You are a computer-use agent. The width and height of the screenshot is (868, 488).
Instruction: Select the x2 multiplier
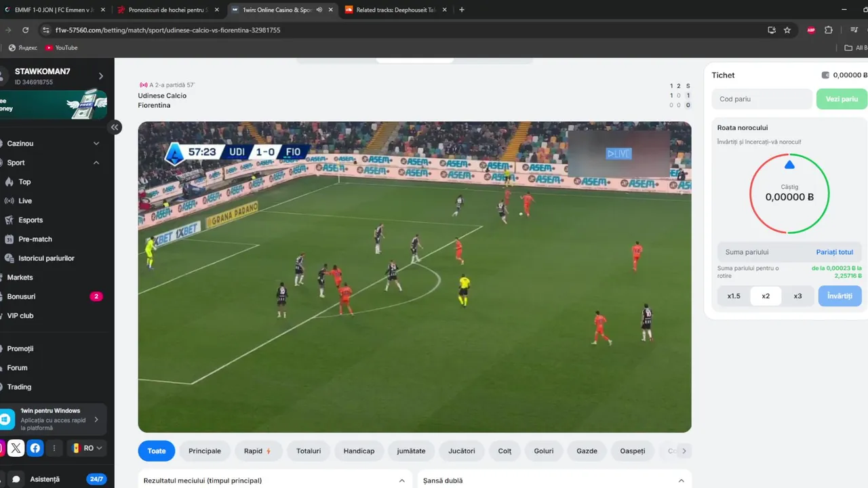pos(766,296)
